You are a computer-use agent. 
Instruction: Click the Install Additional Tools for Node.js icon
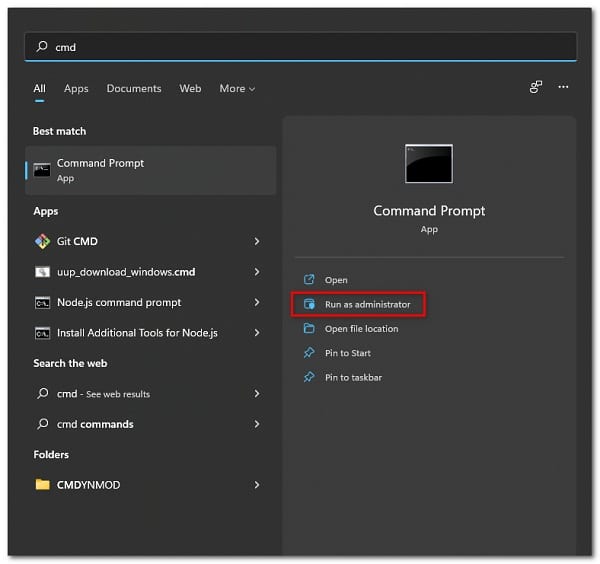tap(42, 333)
